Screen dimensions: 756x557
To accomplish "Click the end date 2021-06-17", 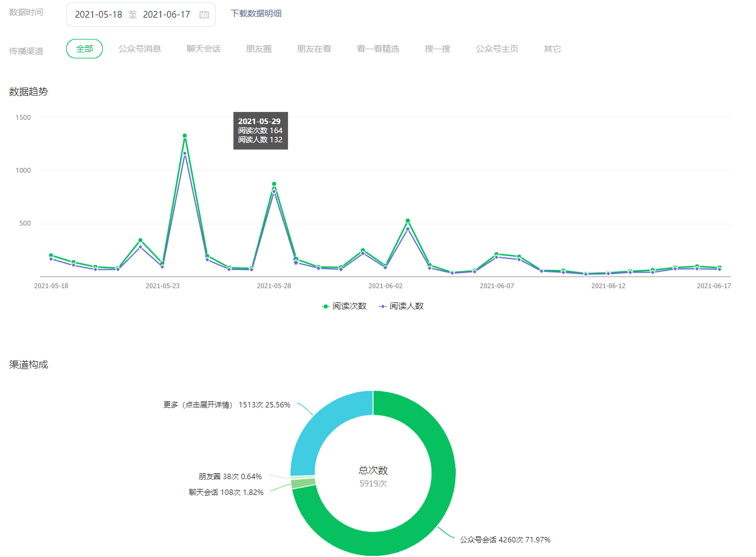I will tap(167, 15).
